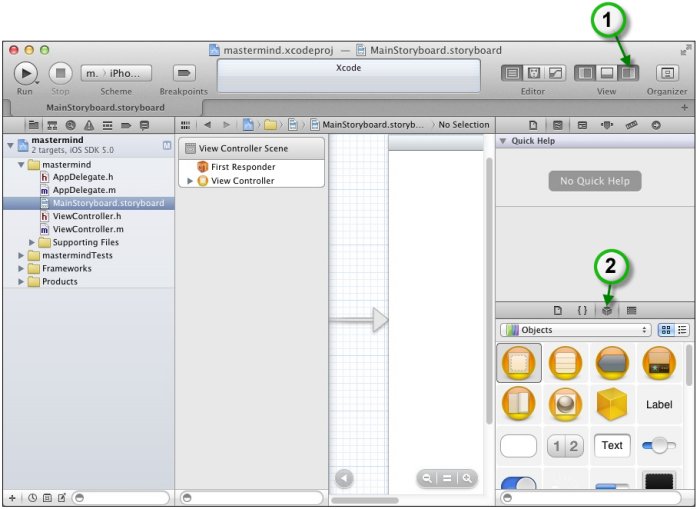Go back in the jump bar history
The image size is (700, 509).
tap(208, 125)
